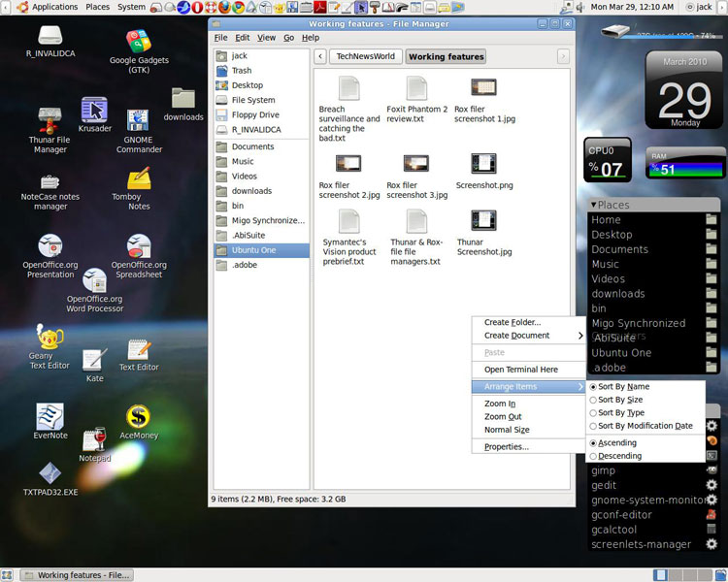Click the volume icon in top panel
Screen dimensions: 728x582
(580, 7)
